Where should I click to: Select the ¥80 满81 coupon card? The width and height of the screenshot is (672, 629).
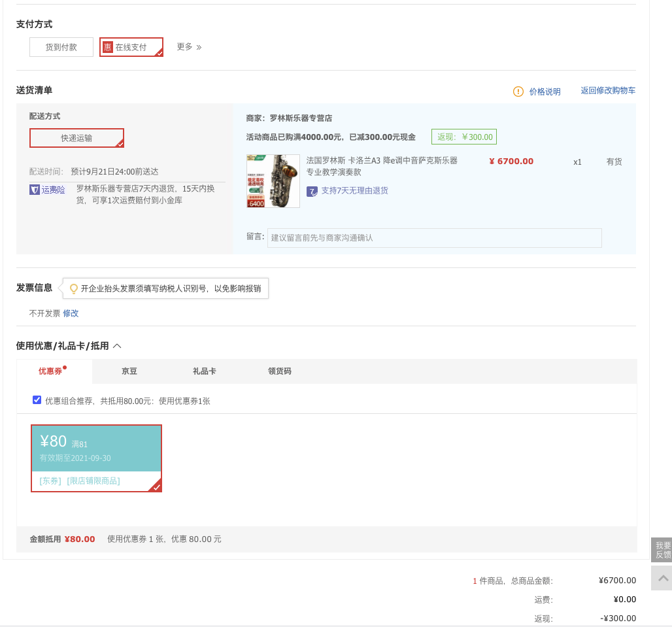[97, 458]
